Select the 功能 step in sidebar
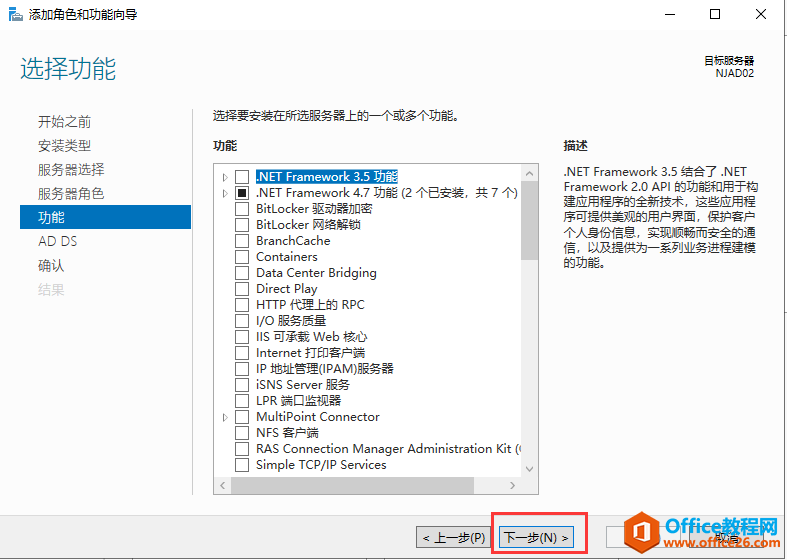787x560 pixels. coord(105,217)
